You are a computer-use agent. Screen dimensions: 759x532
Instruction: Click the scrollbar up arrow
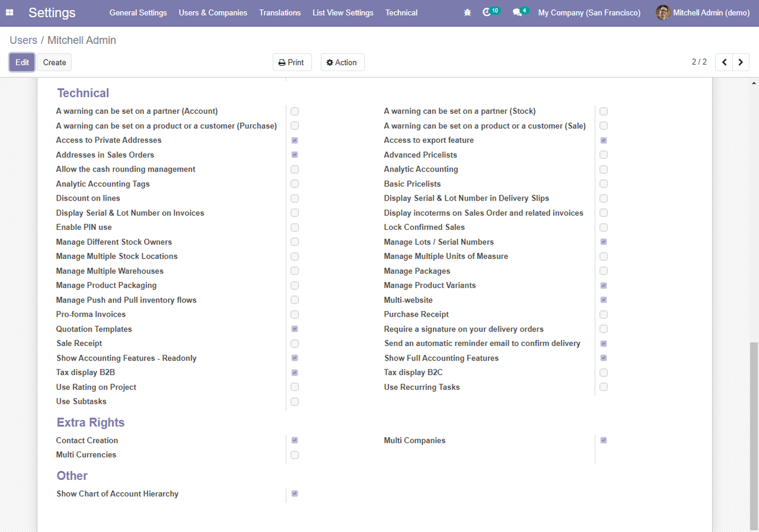[x=753, y=83]
